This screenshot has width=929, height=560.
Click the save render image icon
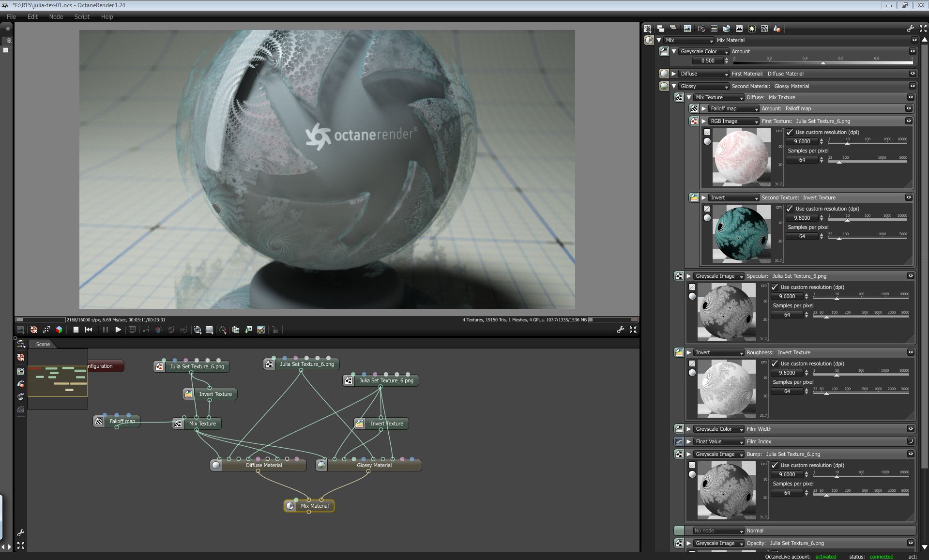coord(248,330)
